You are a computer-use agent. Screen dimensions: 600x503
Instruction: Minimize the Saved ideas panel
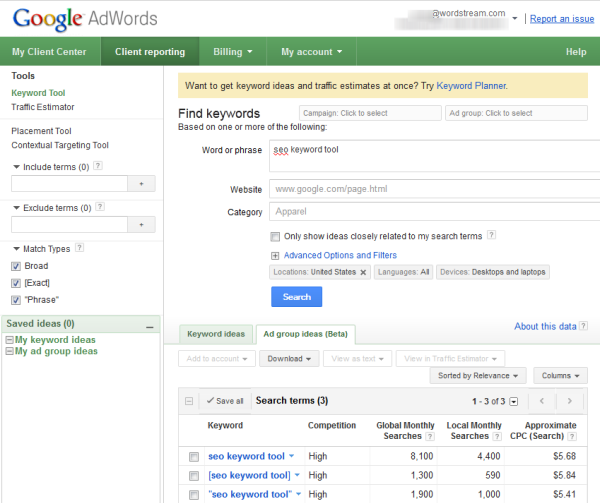[x=150, y=327]
